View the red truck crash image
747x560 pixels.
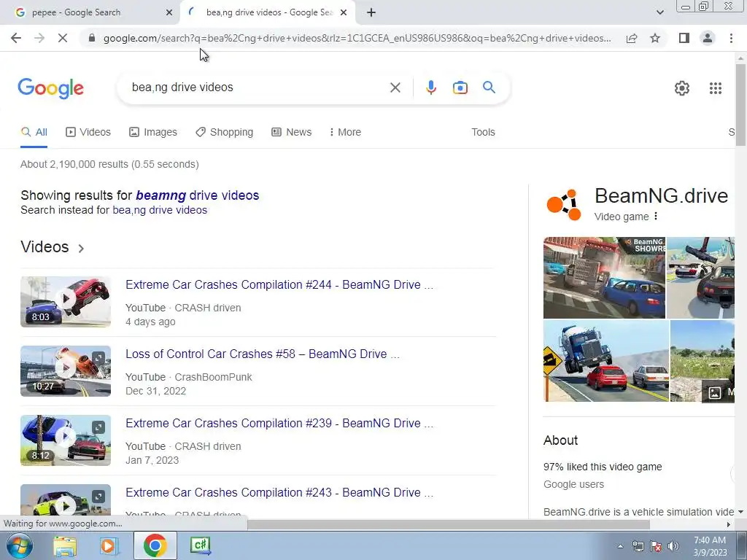tap(604, 278)
